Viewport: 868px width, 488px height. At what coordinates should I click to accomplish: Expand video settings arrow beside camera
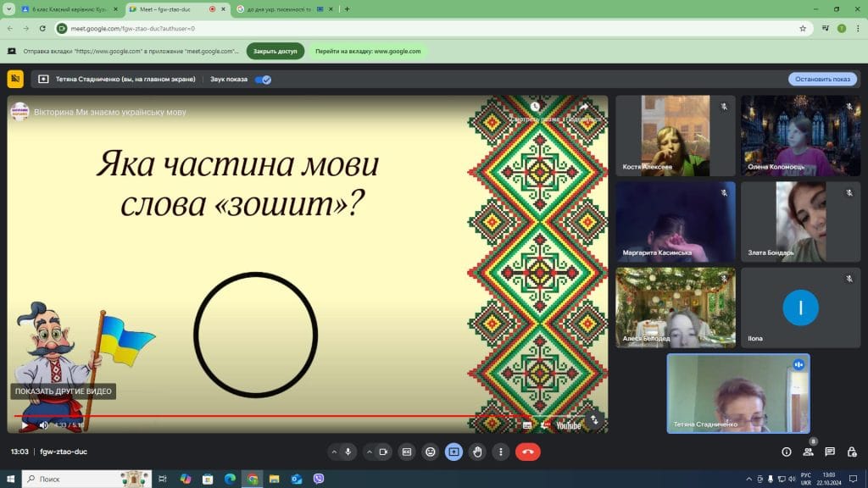point(370,452)
